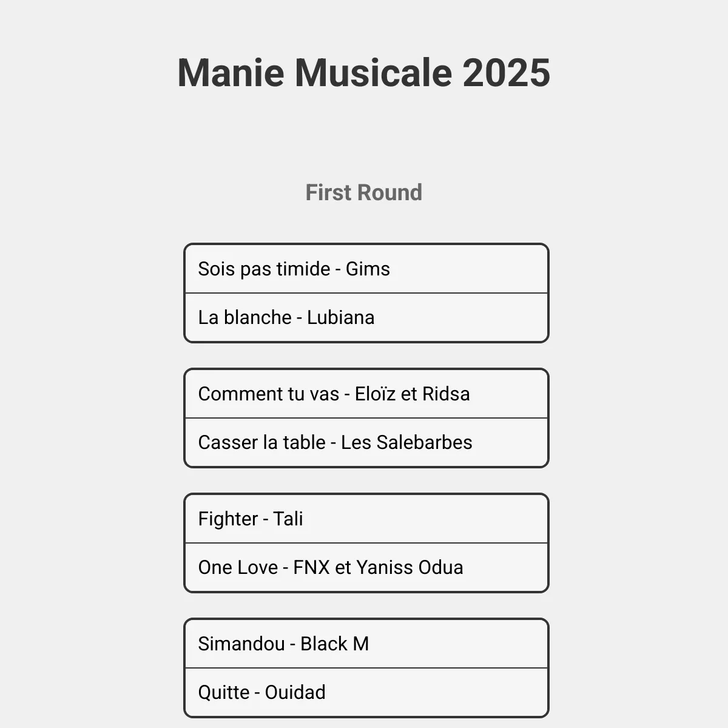Image resolution: width=728 pixels, height=728 pixels.
Task: Click the Ouidad artist name
Action: click(x=295, y=692)
